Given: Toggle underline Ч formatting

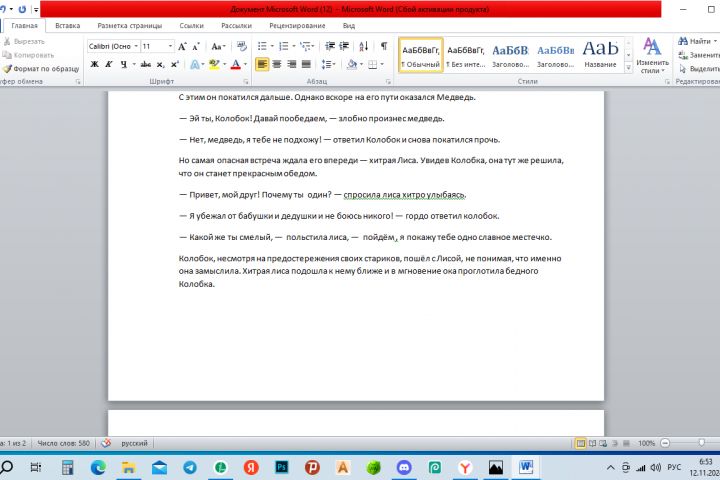Looking at the screenshot, I should pyautogui.click(x=124, y=64).
